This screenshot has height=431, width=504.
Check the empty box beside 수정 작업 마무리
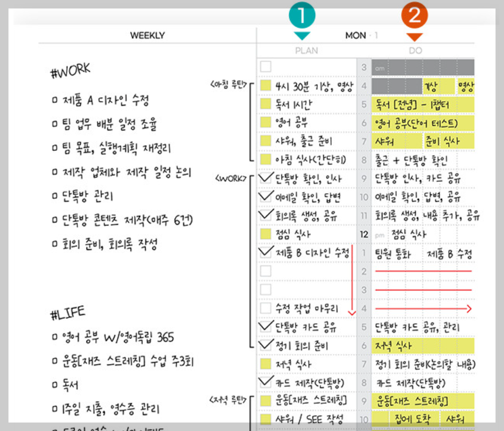click(x=266, y=308)
